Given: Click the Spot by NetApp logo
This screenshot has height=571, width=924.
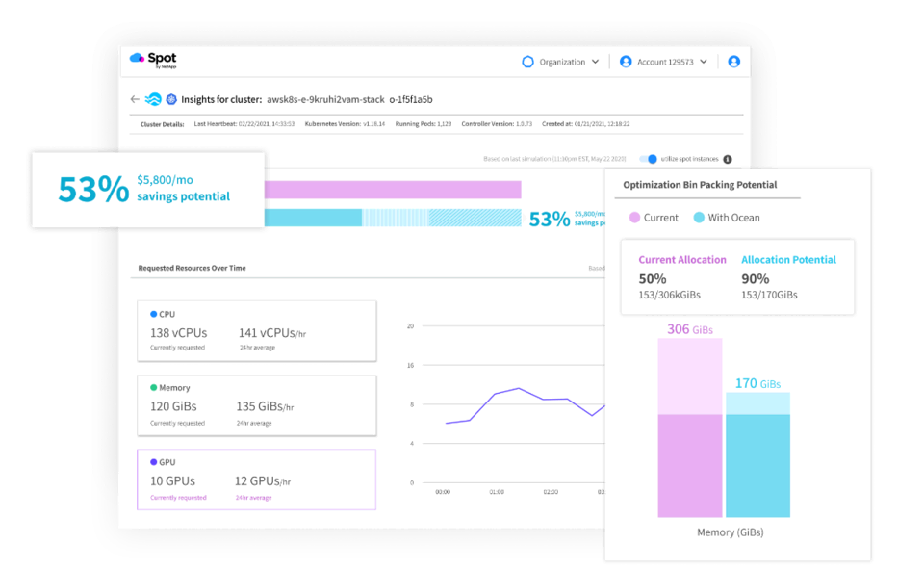Looking at the screenshot, I should click(x=153, y=60).
